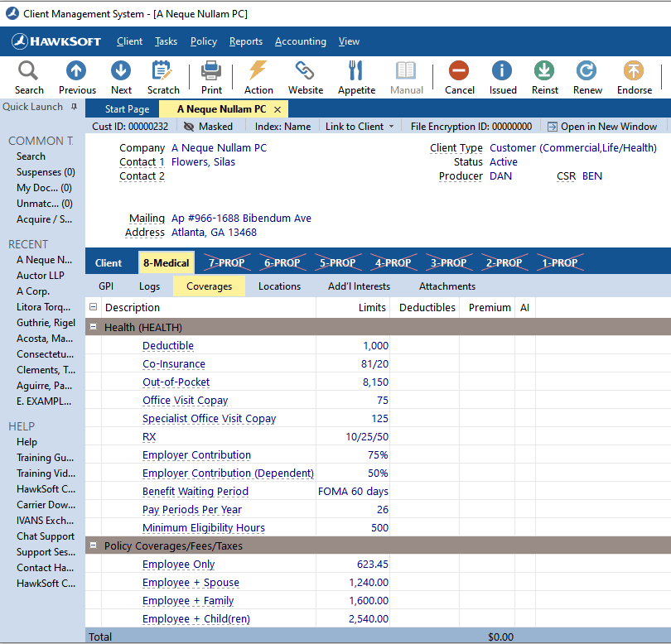Click the HawkSoft logo
Image resolution: width=671 pixels, height=644 pixels.
point(56,41)
